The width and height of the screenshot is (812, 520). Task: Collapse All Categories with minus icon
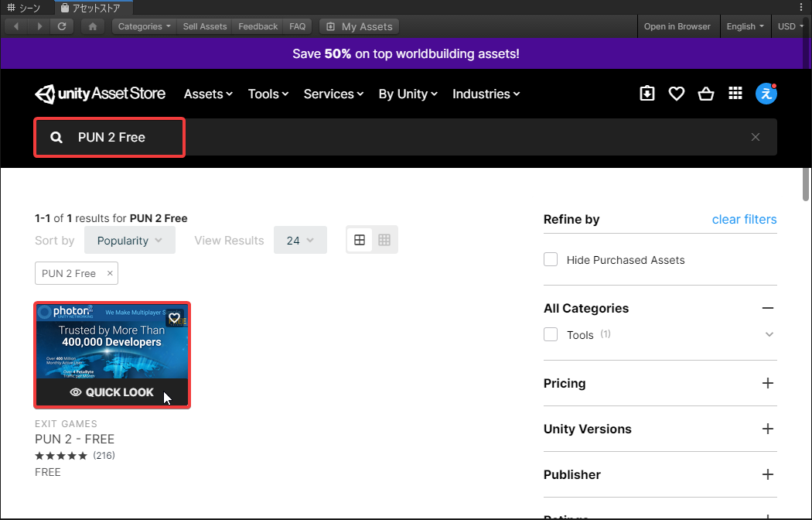pos(768,308)
